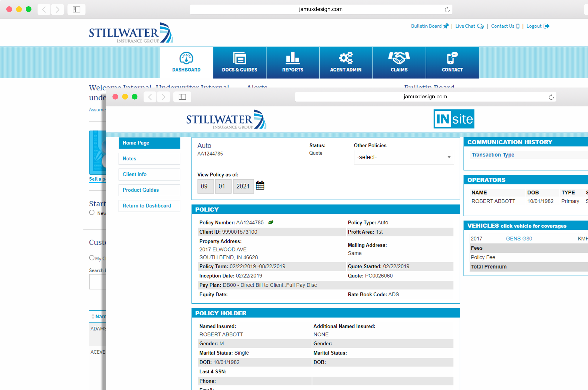Log out using the Logout link

[538, 26]
